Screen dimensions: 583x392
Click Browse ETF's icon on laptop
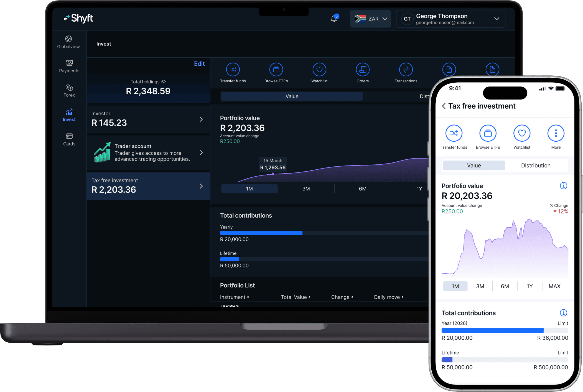click(276, 70)
